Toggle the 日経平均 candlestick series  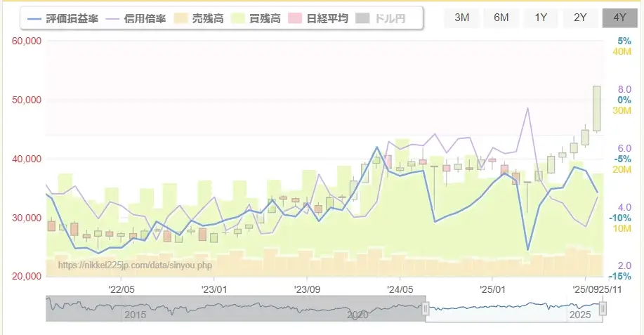click(x=320, y=18)
